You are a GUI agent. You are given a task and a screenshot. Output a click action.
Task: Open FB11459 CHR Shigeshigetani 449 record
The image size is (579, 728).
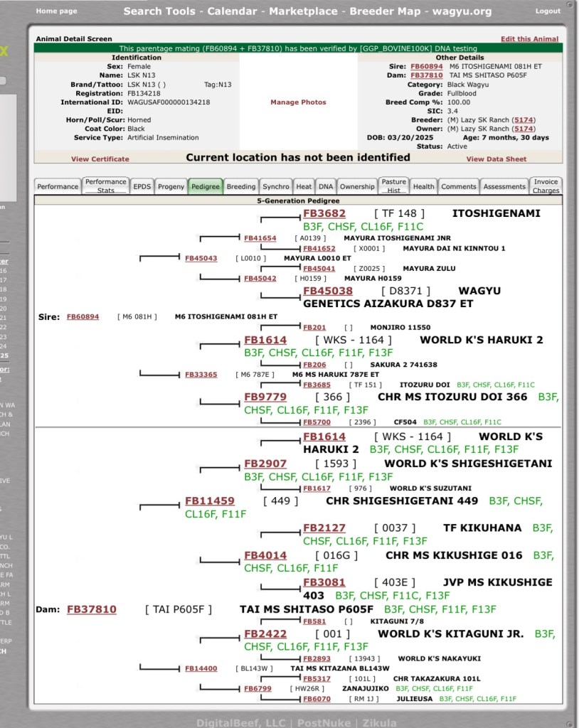pyautogui.click(x=209, y=500)
